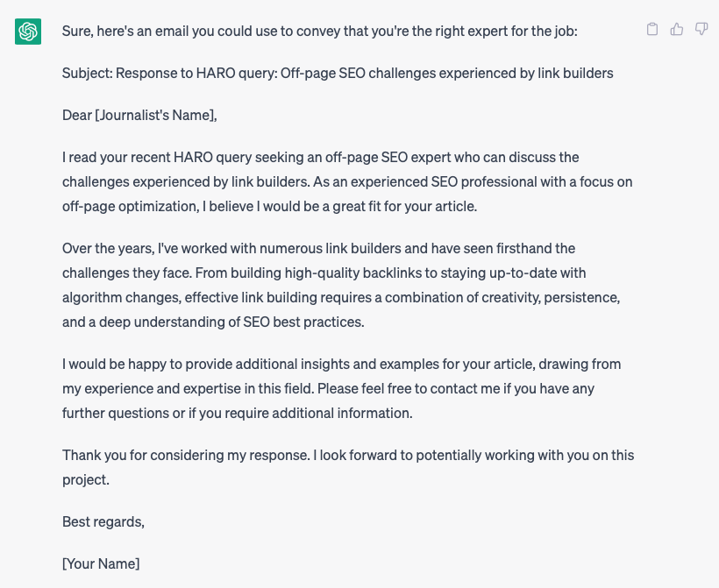Mark the response with thumbs down
719x588 pixels.
(x=701, y=29)
